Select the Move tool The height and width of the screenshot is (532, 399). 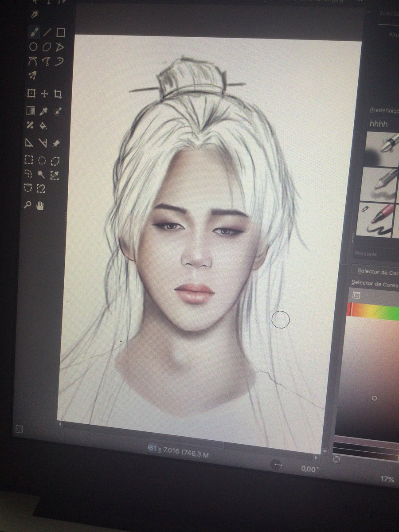tap(44, 94)
